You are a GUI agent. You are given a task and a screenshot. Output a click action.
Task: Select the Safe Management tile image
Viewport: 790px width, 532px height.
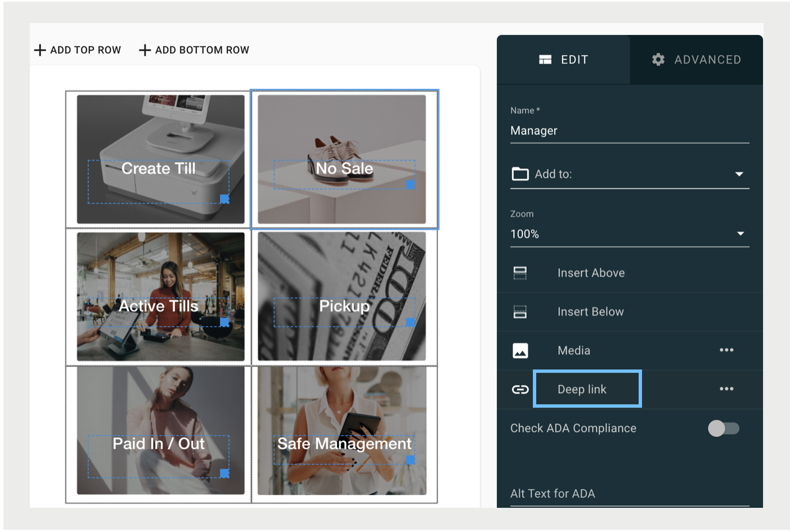[342, 431]
